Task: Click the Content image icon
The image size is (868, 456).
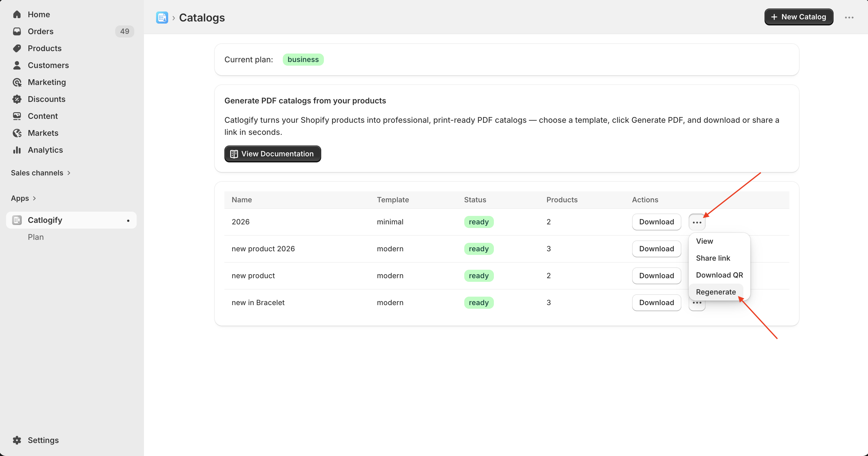Action: [x=17, y=116]
